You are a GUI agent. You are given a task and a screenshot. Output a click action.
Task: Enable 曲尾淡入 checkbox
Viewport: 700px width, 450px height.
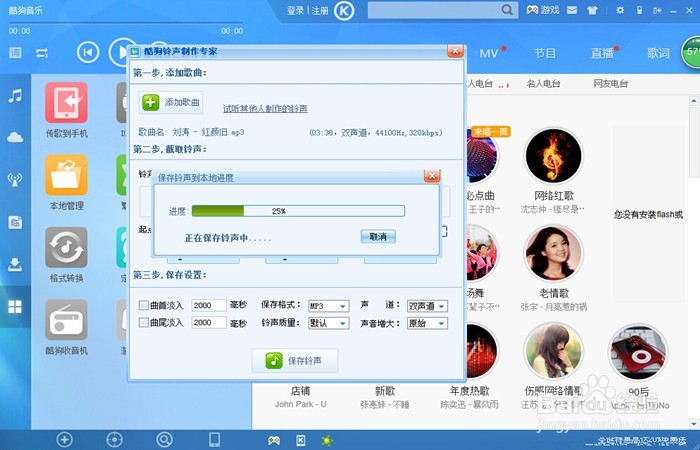click(144, 322)
